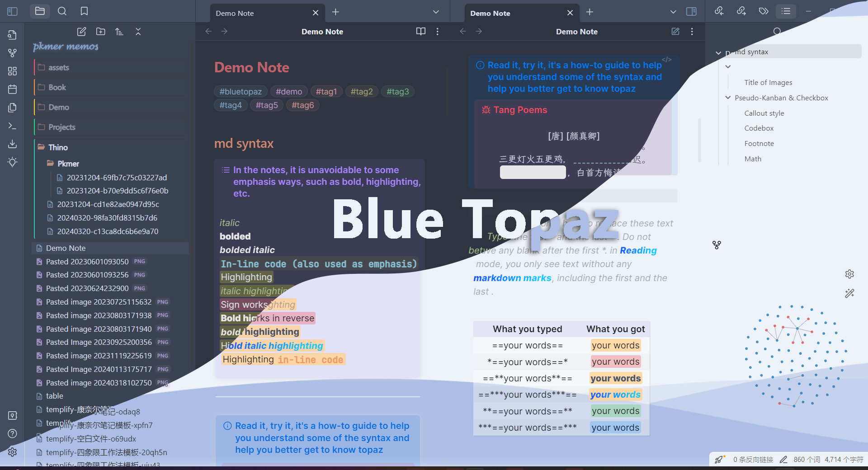868x470 pixels.
Task: Open the Demo folder
Action: pos(111,107)
